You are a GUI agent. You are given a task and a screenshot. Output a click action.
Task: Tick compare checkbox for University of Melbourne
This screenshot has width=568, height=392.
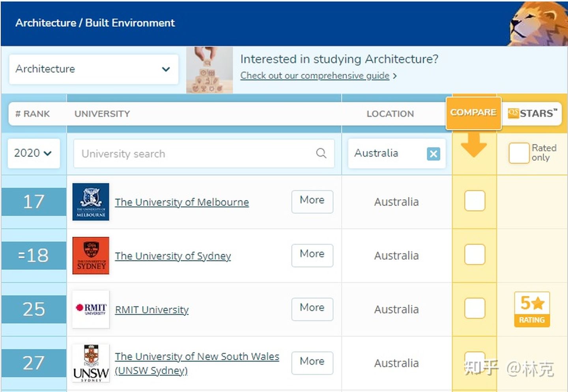tap(475, 201)
